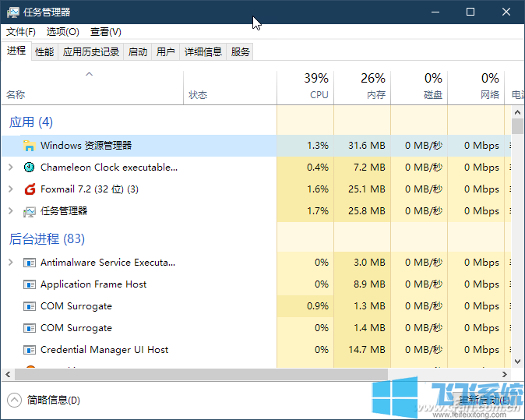
Task: Click the 8.9 MB memory value
Action: click(370, 284)
